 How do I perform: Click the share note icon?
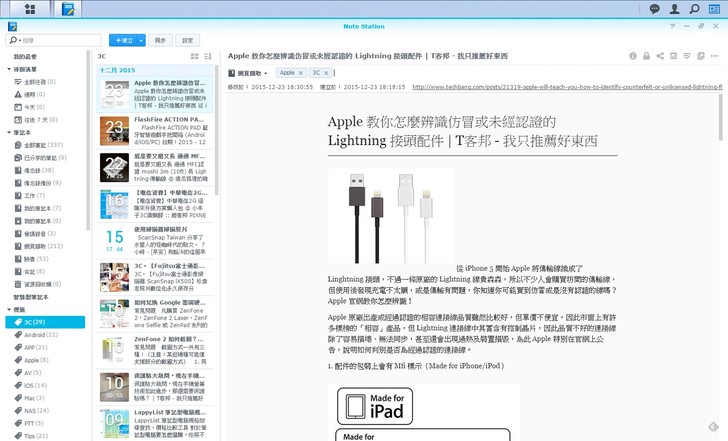[x=660, y=56]
